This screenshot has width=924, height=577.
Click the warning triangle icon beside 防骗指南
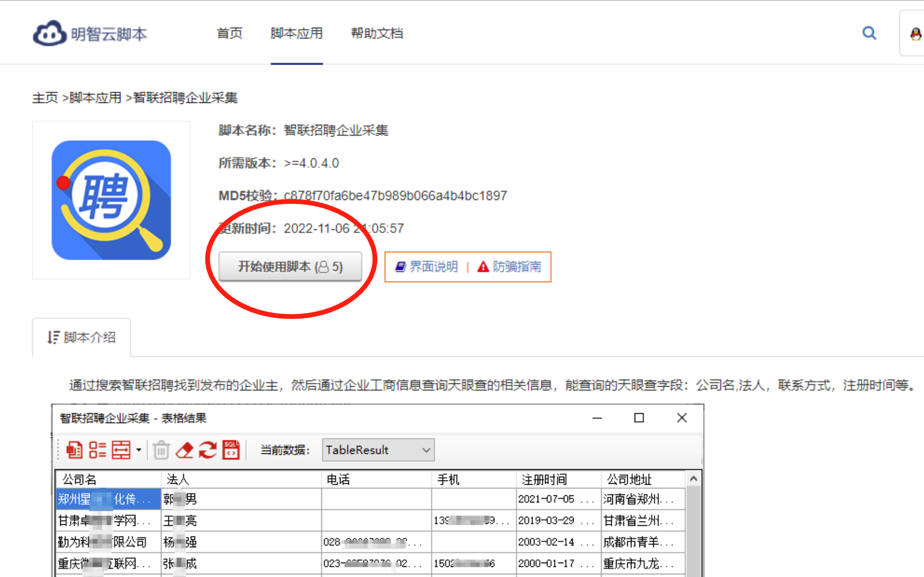[483, 267]
